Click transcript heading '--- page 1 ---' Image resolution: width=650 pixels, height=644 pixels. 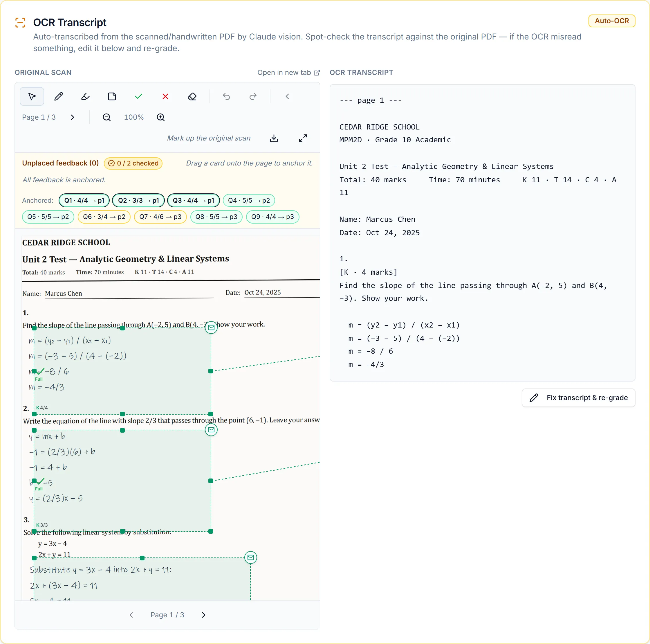coord(371,100)
